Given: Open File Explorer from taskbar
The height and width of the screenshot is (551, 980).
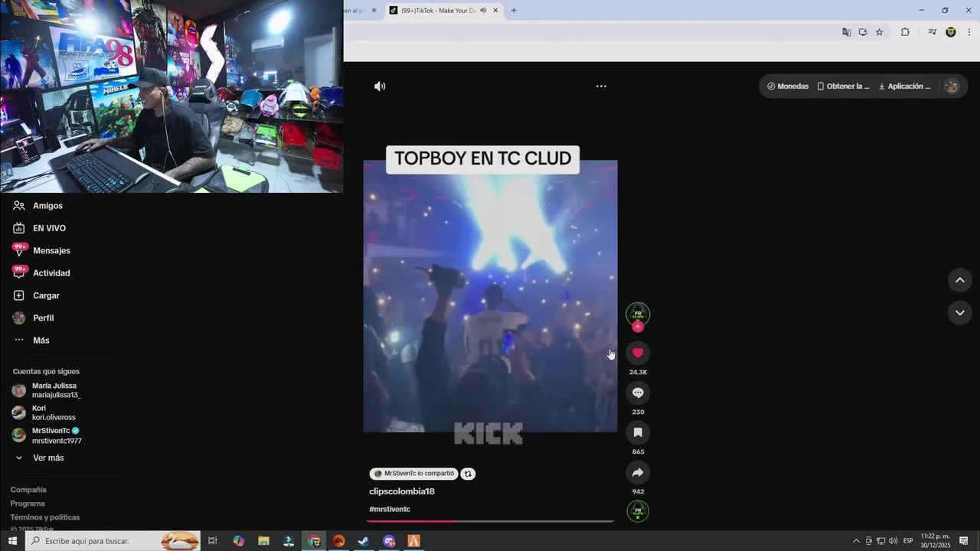Looking at the screenshot, I should coord(264,541).
